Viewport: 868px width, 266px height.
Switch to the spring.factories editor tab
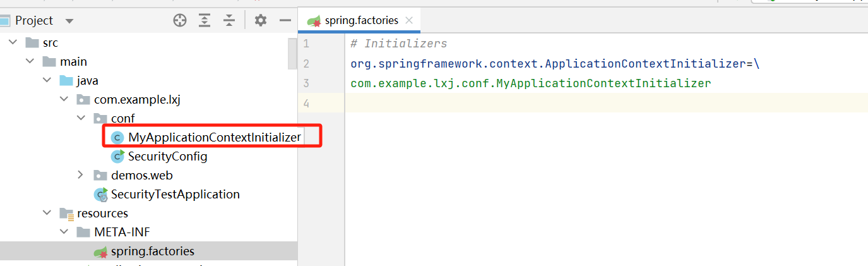click(x=361, y=20)
